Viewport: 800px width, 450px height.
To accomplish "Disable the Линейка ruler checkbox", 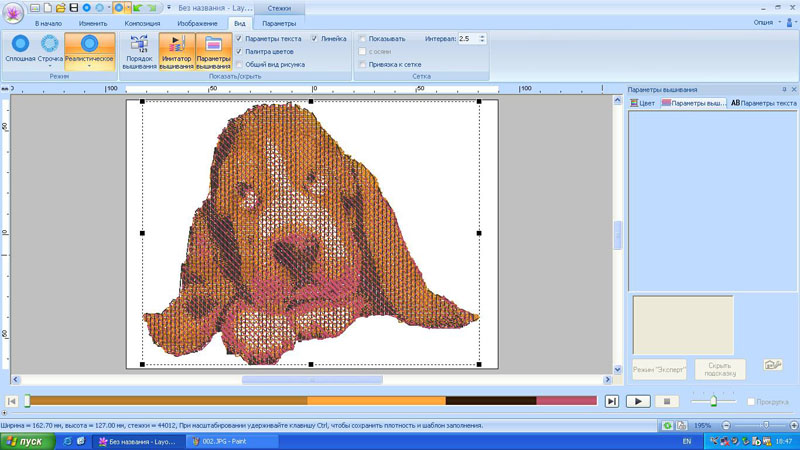I will [314, 39].
